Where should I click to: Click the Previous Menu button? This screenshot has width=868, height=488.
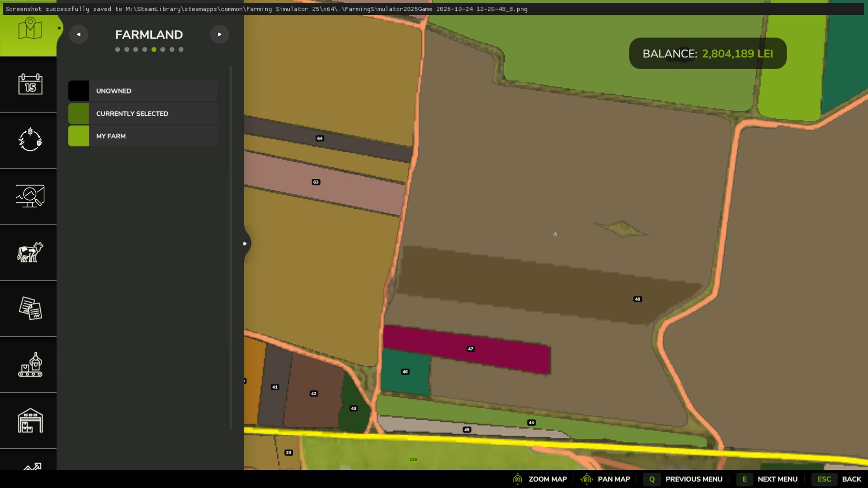click(683, 479)
